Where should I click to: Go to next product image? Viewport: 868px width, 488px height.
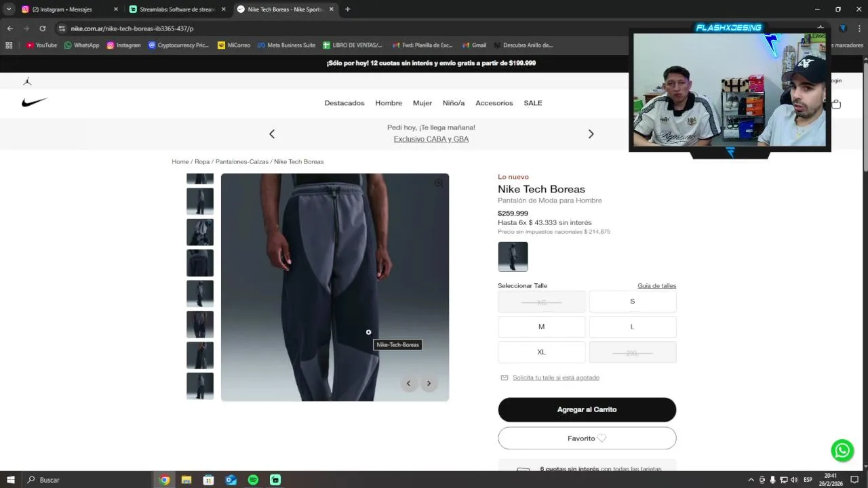[429, 384]
